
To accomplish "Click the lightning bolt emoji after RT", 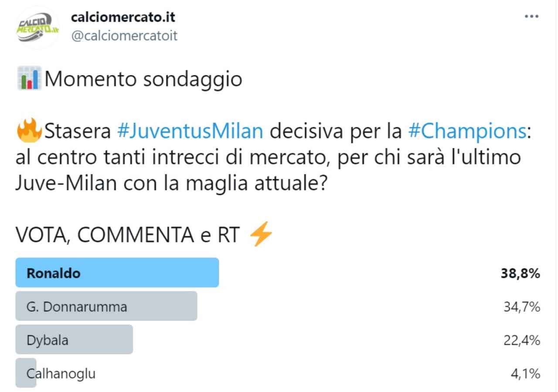I will point(261,234).
